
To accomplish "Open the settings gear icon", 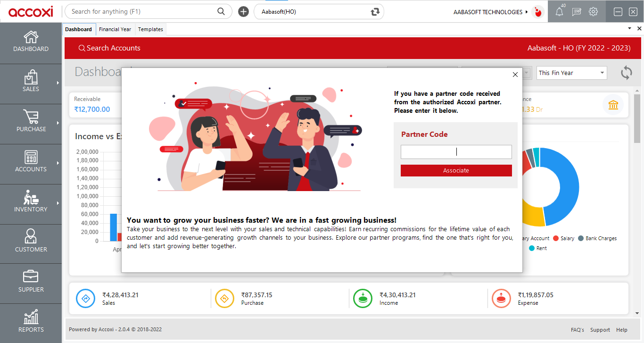I will 594,12.
